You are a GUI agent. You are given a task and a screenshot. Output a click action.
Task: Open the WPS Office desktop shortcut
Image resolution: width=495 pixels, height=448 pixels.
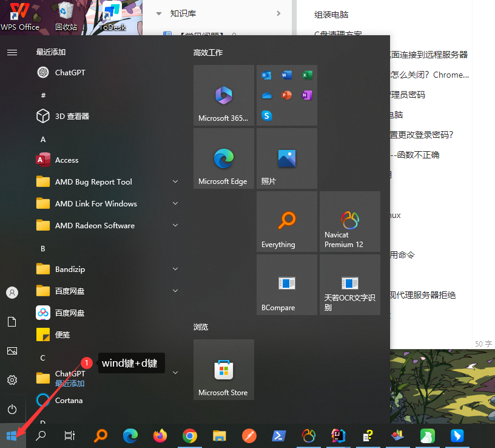[20, 16]
